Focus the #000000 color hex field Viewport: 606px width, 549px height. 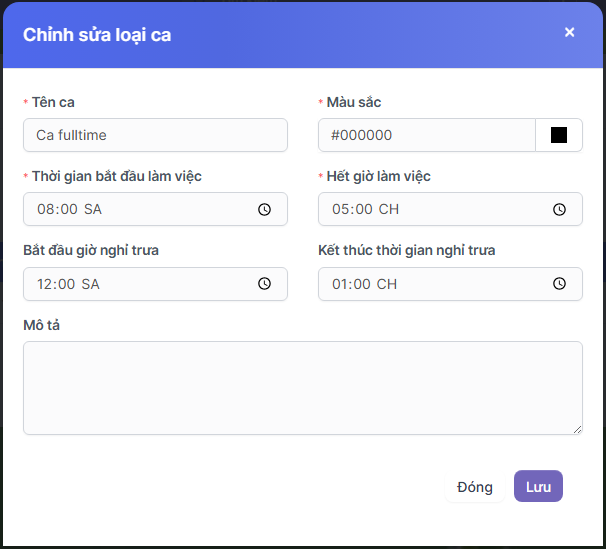click(427, 135)
